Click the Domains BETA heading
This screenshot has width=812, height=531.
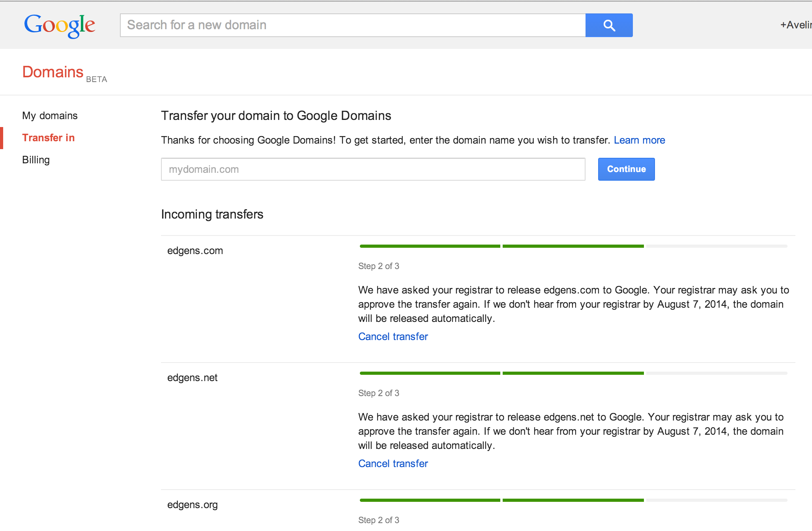[64, 73]
